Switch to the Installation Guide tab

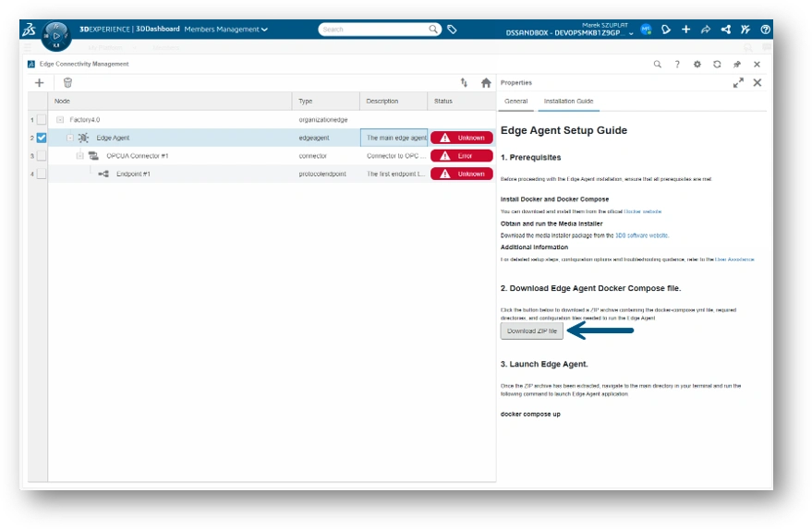pyautogui.click(x=568, y=102)
